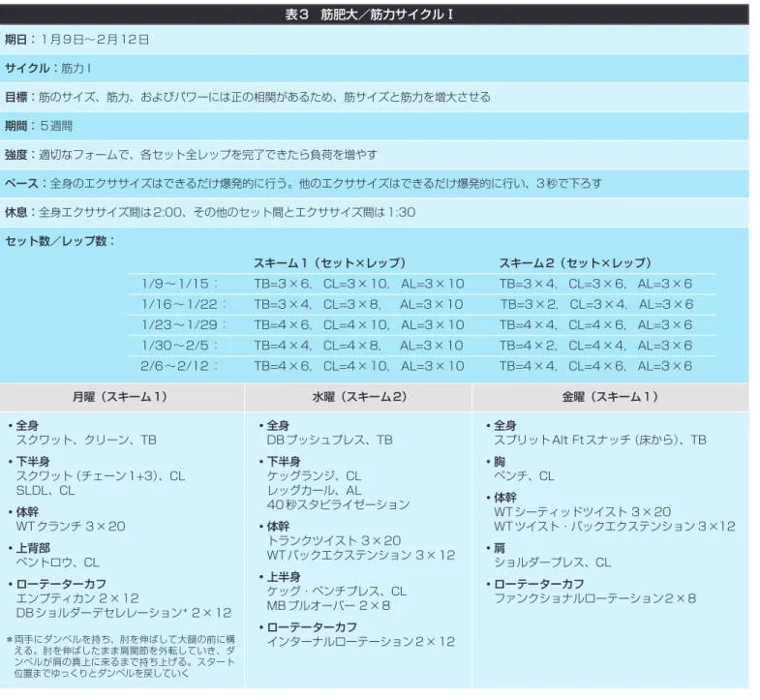The width and height of the screenshot is (760, 700).
Task: Click DBショルダーデセレレーション 2×12 entry
Action: (x=124, y=613)
